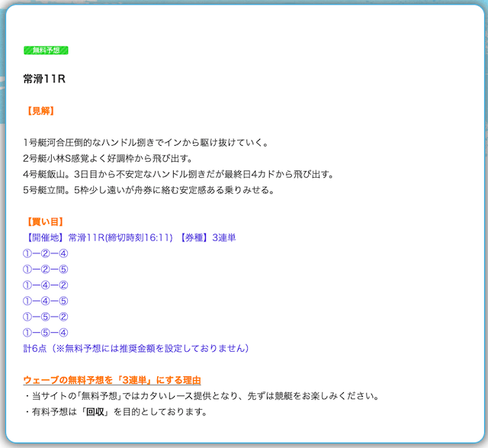
Task: Click the bet combination ①ー⑤ー②
Action: (46, 317)
